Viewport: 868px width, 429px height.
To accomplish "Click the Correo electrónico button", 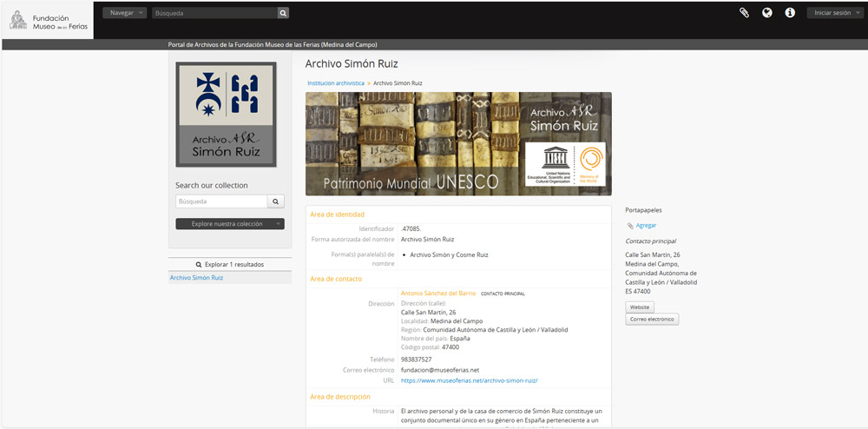I will click(652, 320).
